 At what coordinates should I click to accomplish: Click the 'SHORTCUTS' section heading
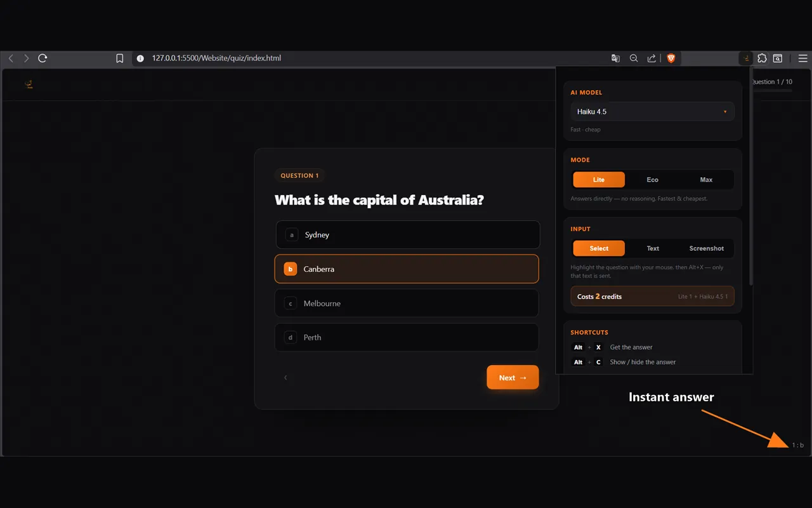pyautogui.click(x=589, y=333)
